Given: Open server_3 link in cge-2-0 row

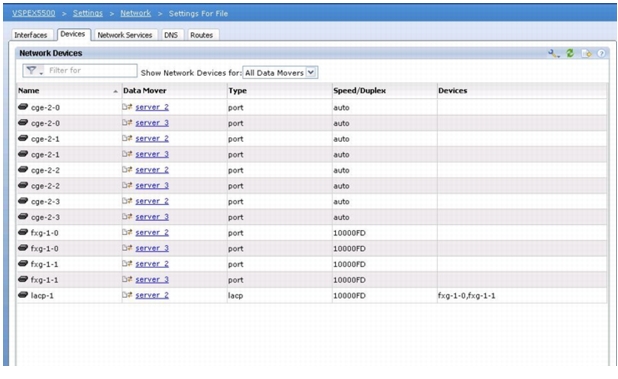Looking at the screenshot, I should (152, 123).
